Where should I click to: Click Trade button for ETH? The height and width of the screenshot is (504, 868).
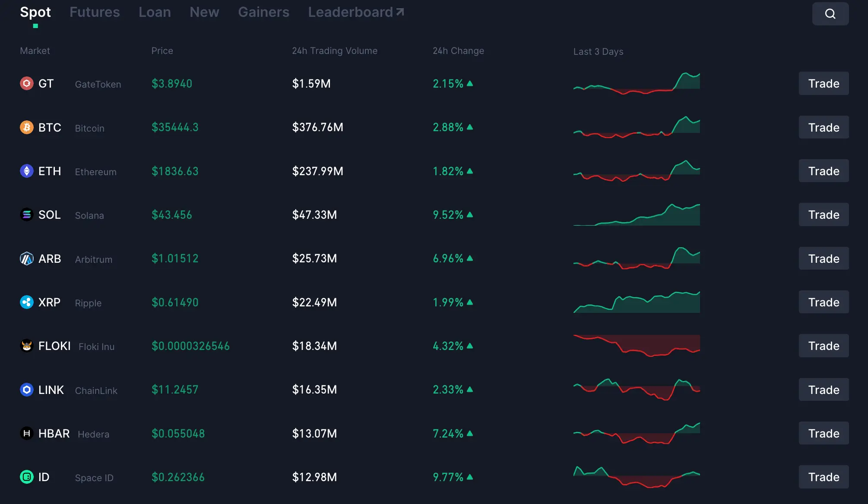coord(824,171)
